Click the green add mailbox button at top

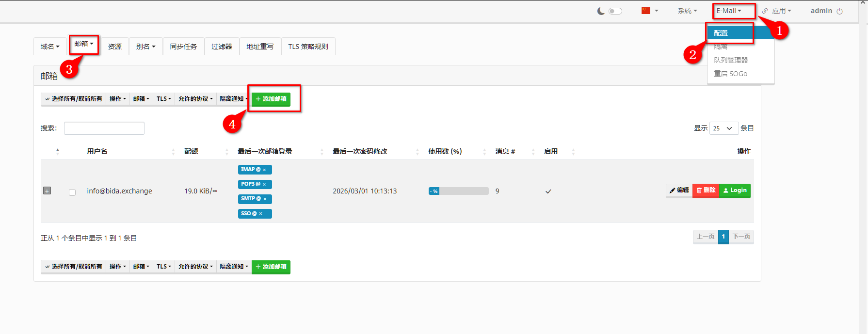coord(271,99)
